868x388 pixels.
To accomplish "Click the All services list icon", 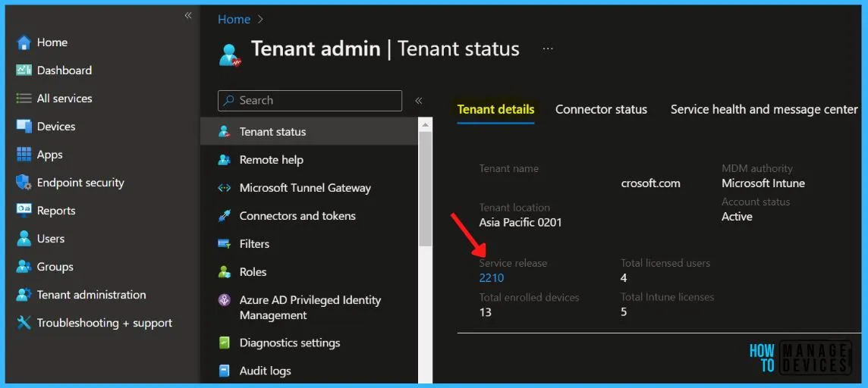I will [24, 99].
